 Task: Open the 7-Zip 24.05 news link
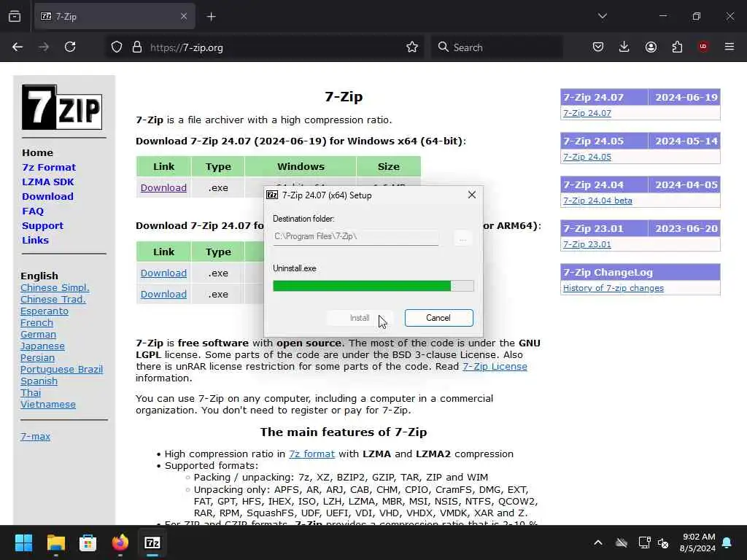coord(587,157)
